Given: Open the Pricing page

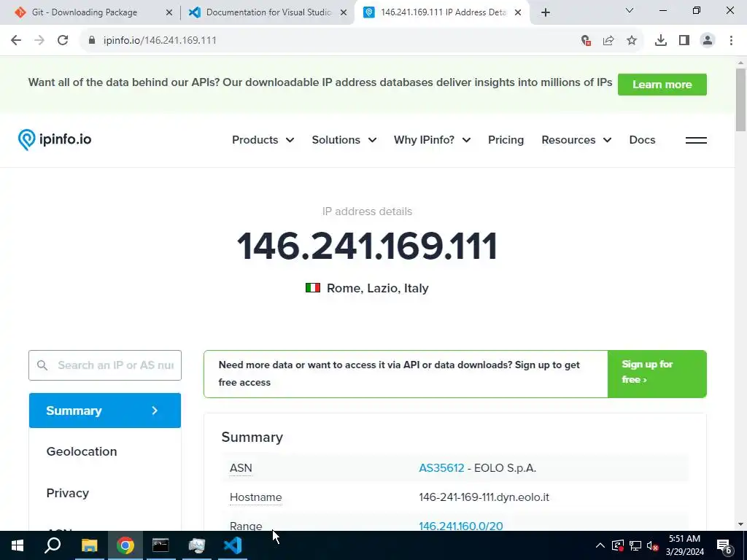Looking at the screenshot, I should pos(506,140).
